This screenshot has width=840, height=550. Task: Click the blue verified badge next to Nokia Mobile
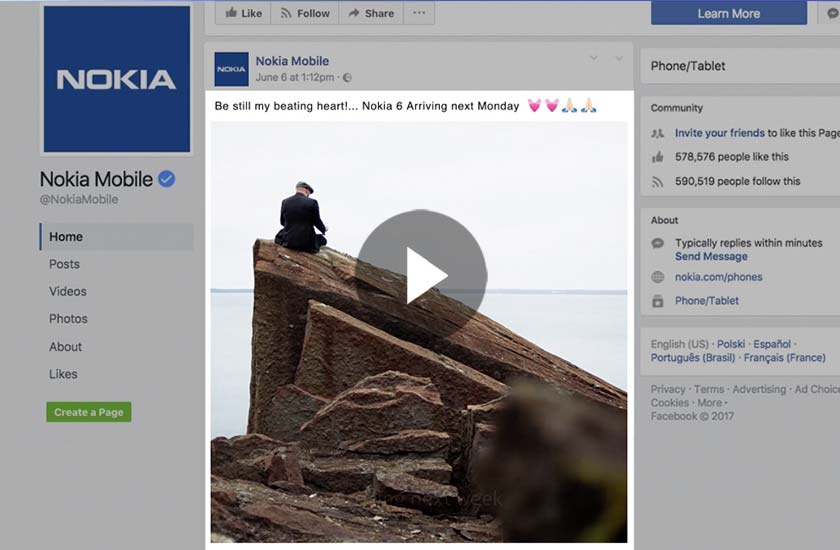pos(167,179)
